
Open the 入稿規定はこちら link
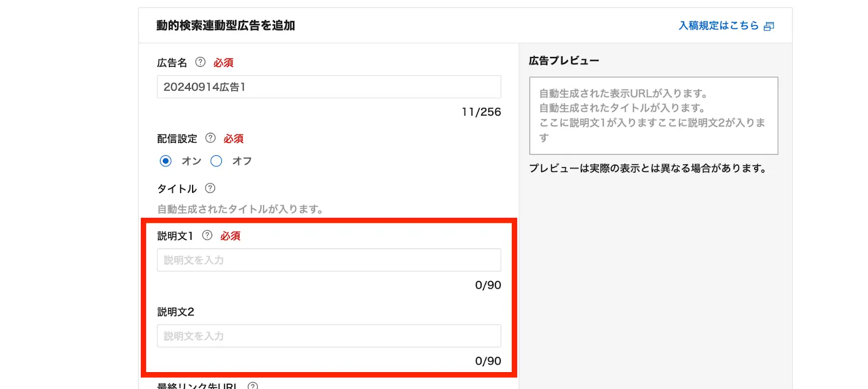pyautogui.click(x=718, y=25)
